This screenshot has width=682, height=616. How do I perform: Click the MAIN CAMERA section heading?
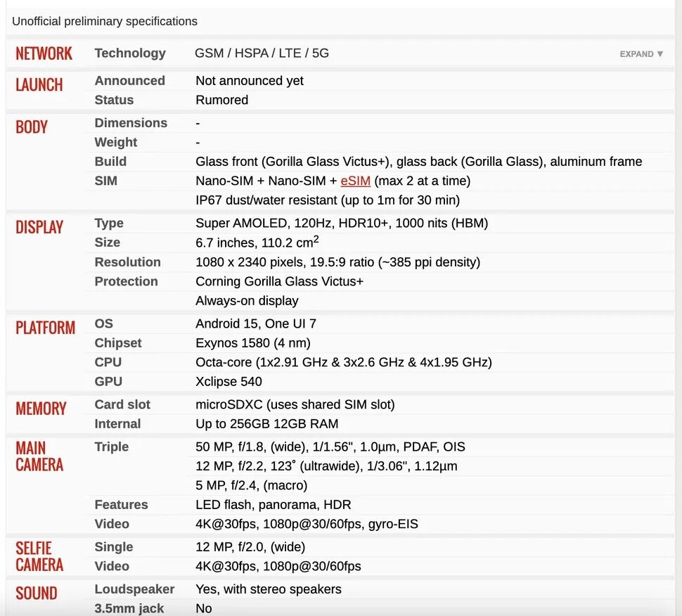coord(39,456)
